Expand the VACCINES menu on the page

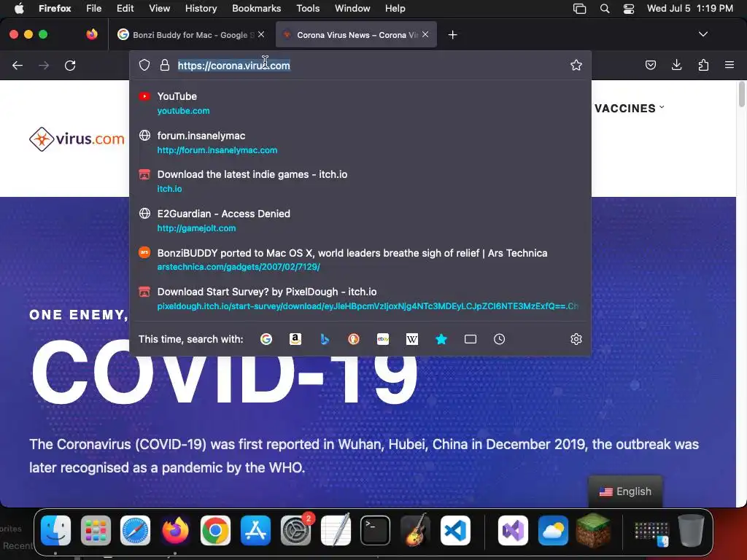coord(629,109)
